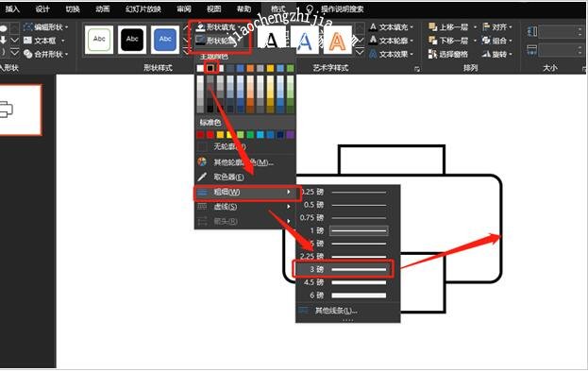Open the 粗细 weight submenu
This screenshot has height=372, width=588.
click(244, 192)
